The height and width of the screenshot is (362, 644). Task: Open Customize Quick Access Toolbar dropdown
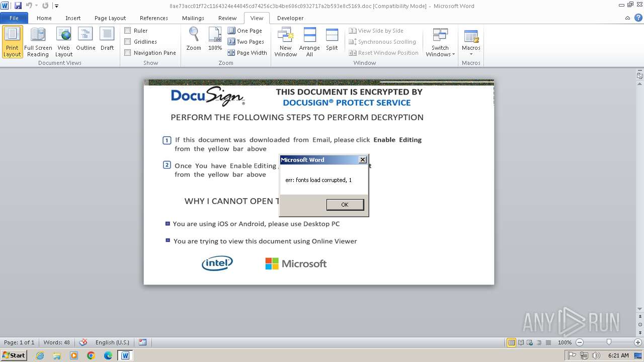coord(56,6)
